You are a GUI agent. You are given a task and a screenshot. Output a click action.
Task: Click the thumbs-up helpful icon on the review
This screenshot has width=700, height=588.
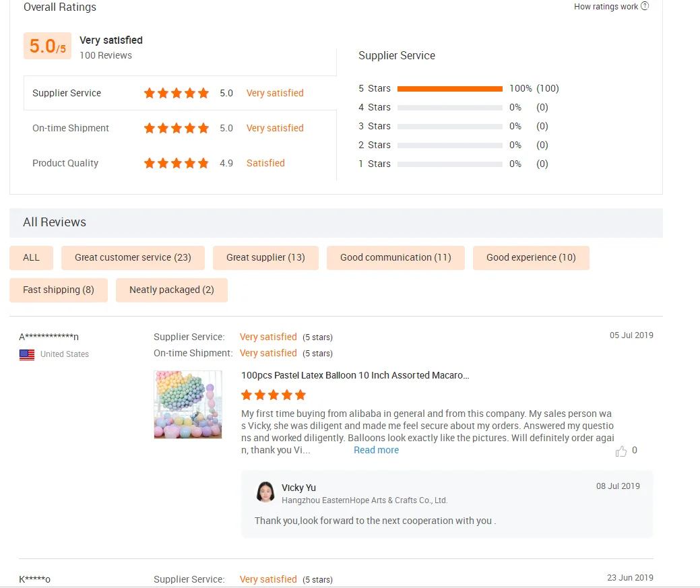click(621, 451)
